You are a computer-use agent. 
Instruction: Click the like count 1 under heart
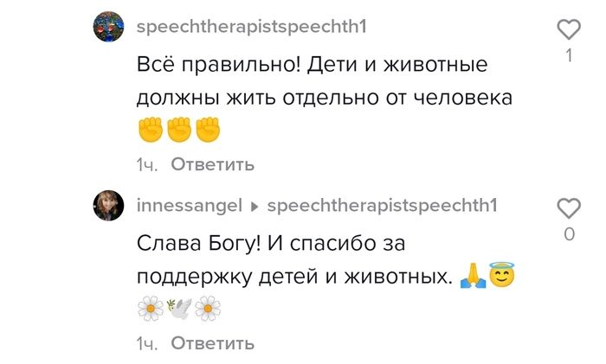coord(569,56)
